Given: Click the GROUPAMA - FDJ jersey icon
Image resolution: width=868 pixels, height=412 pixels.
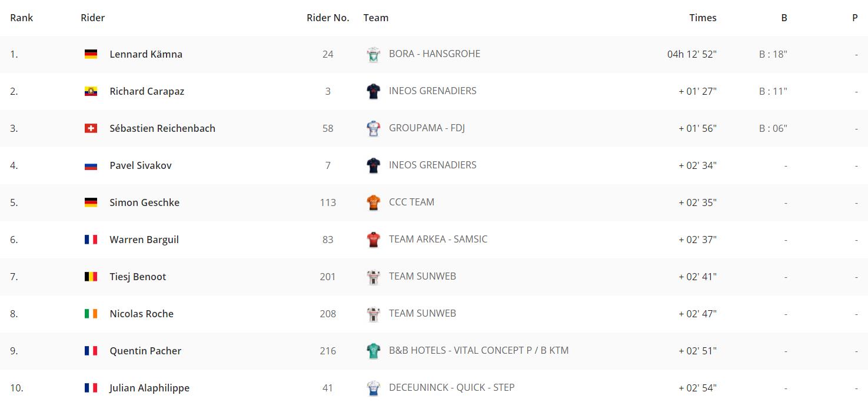Looking at the screenshot, I should click(373, 128).
